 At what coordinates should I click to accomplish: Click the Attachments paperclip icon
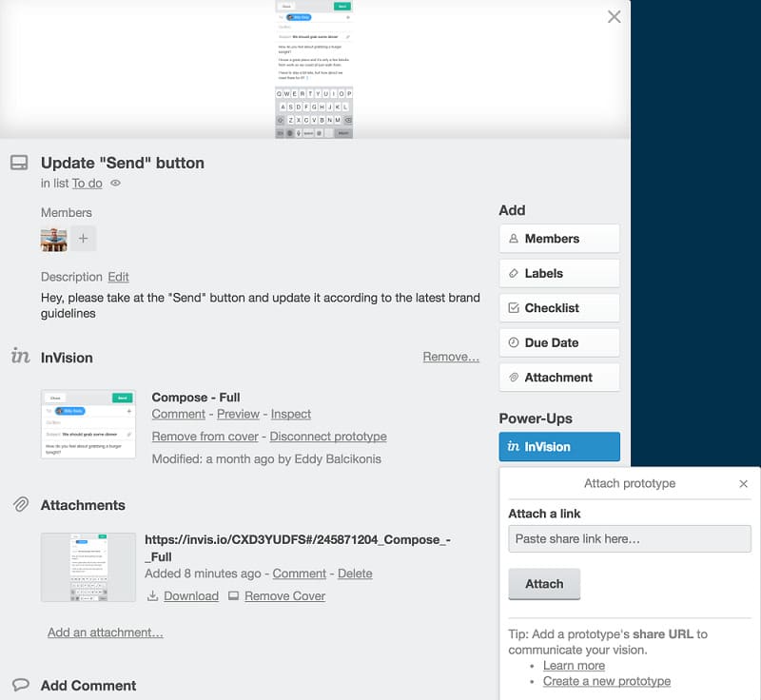click(20, 504)
